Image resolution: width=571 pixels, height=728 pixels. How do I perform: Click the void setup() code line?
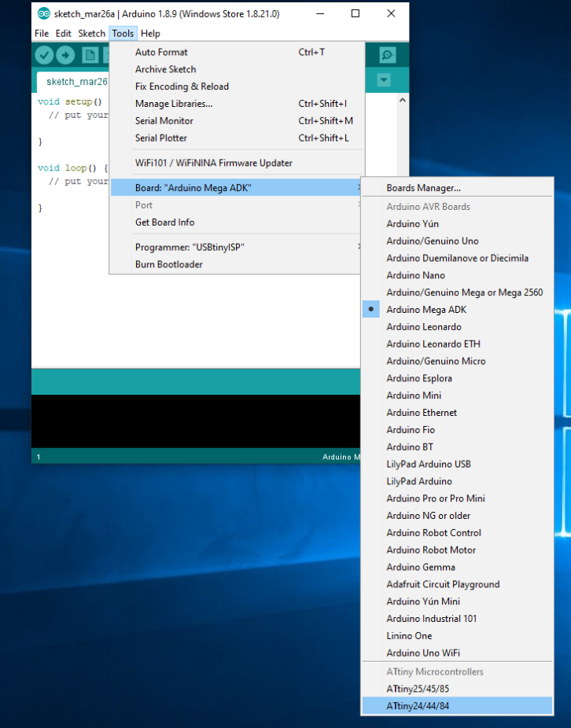[70, 101]
